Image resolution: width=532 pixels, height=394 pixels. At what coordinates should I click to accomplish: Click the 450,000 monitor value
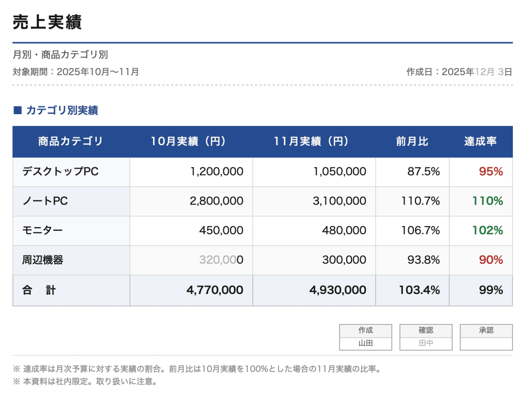coord(221,230)
